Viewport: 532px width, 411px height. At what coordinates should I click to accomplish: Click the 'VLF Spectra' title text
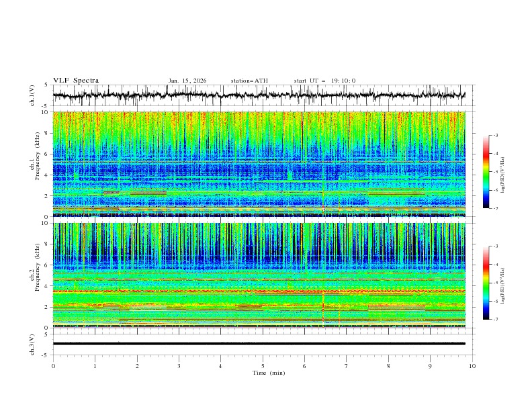coord(76,81)
